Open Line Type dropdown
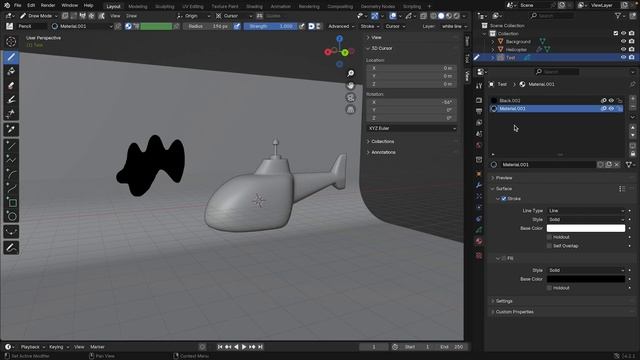 pos(586,211)
